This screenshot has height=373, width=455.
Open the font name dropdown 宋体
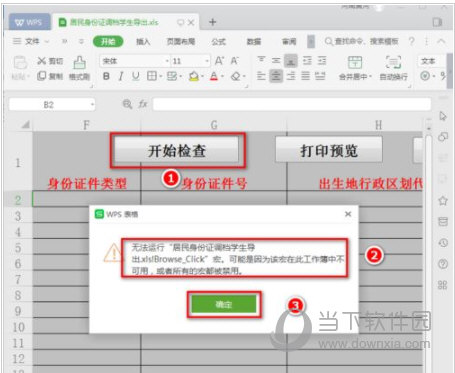[x=167, y=61]
